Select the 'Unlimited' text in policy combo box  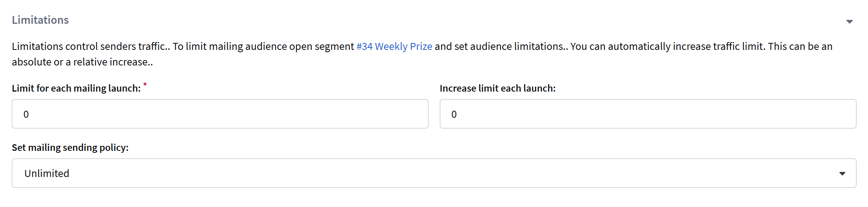[x=47, y=173]
